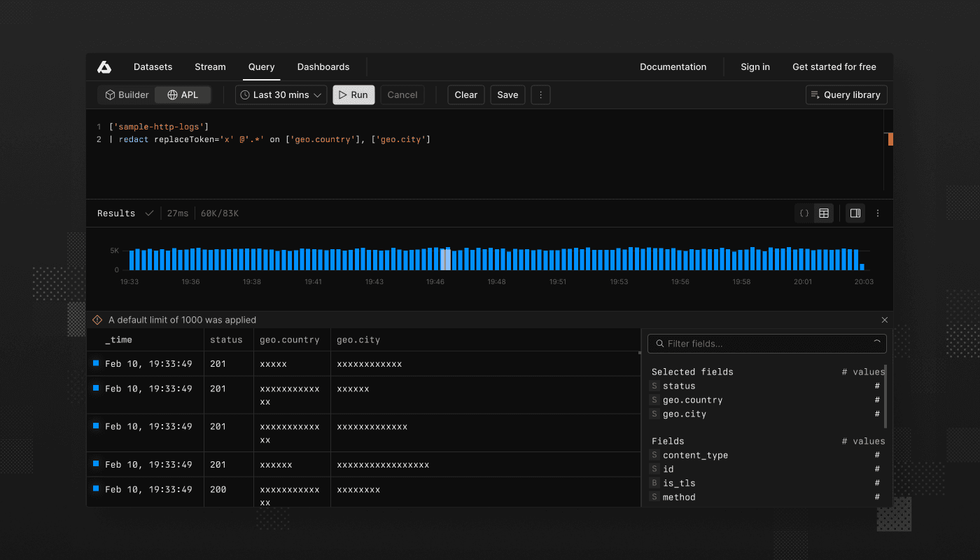Open the Last 30 mins time range dropdown

coord(280,94)
